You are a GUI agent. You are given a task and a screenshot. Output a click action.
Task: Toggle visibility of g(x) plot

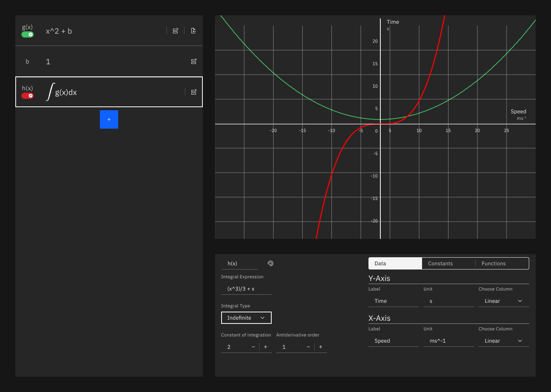click(x=28, y=34)
